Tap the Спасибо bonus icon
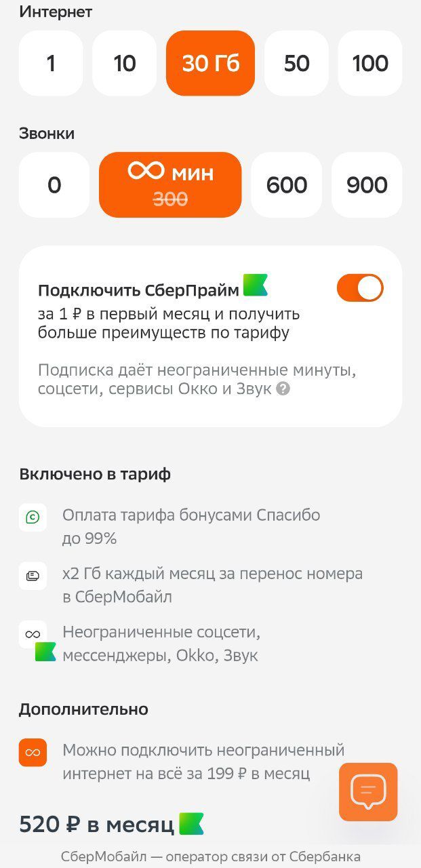The image size is (421, 868). (x=33, y=517)
